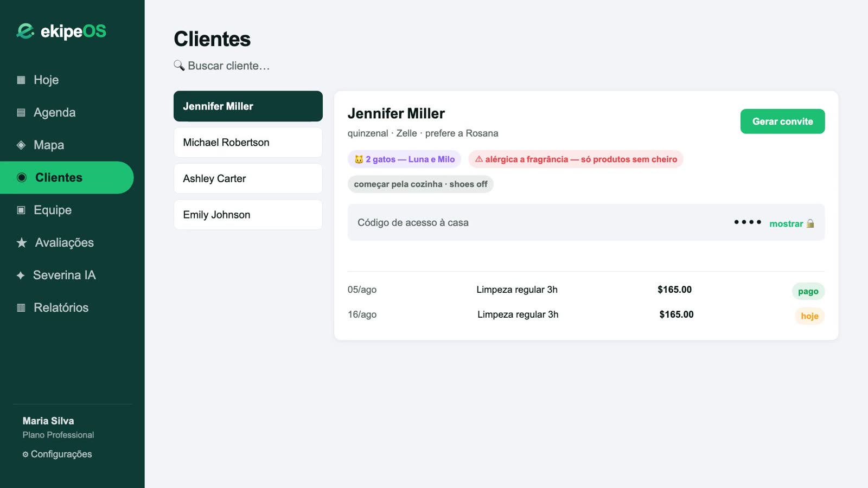The height and width of the screenshot is (488, 868).
Task: Click the 16/ago date entry
Action: pos(362,314)
